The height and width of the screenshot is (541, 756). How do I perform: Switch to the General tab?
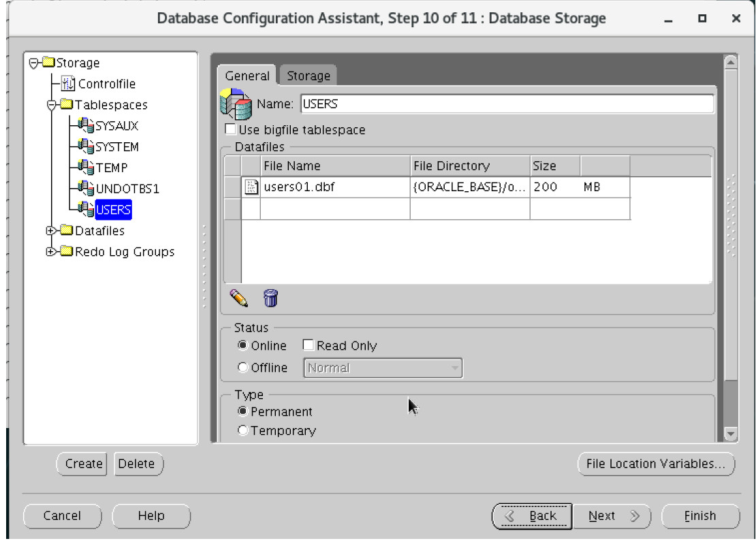247,76
